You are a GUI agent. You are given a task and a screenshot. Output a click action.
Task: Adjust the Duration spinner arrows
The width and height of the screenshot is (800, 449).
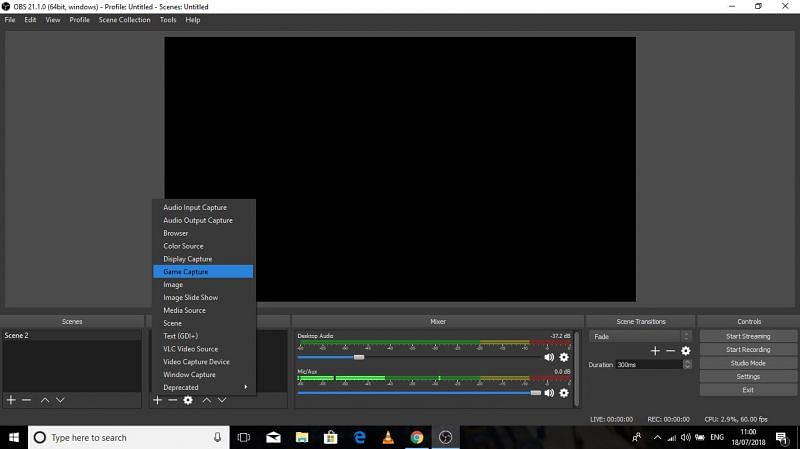click(x=687, y=365)
